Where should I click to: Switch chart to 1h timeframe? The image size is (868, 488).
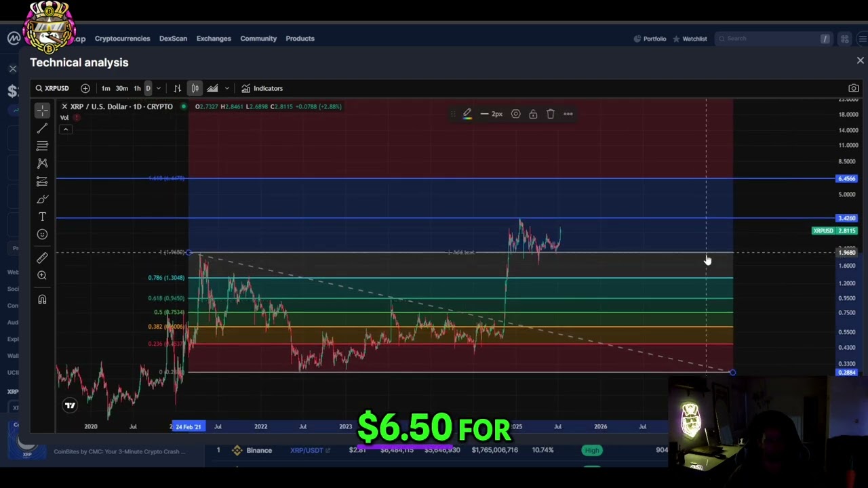(137, 88)
